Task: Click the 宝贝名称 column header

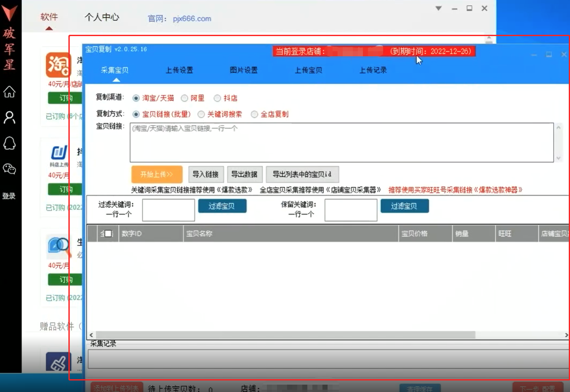Action: click(291, 234)
